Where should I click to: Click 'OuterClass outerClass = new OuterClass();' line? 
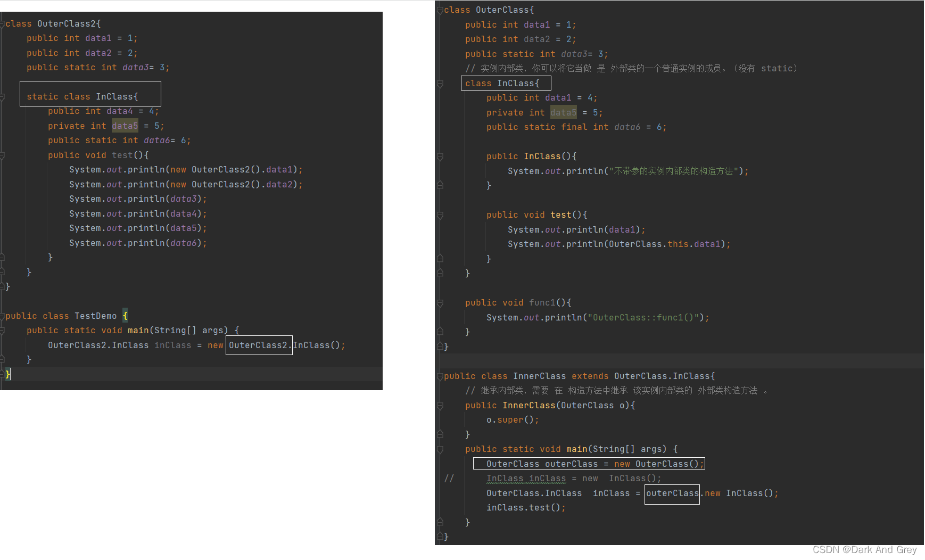coord(595,464)
